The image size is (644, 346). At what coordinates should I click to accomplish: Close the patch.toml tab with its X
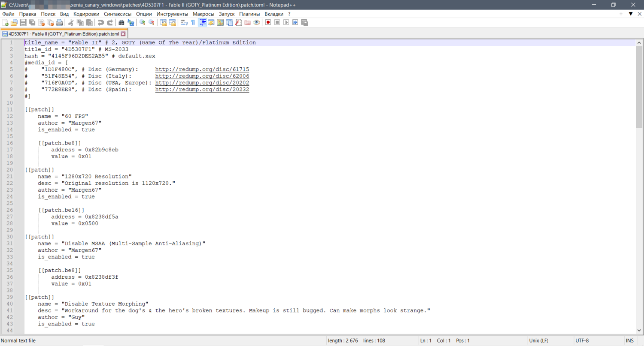(123, 34)
